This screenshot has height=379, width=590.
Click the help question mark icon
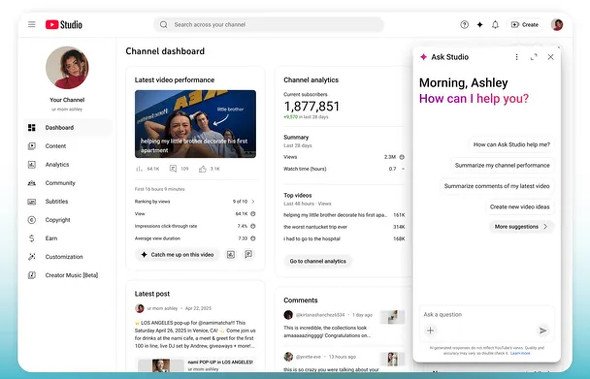pyautogui.click(x=464, y=24)
